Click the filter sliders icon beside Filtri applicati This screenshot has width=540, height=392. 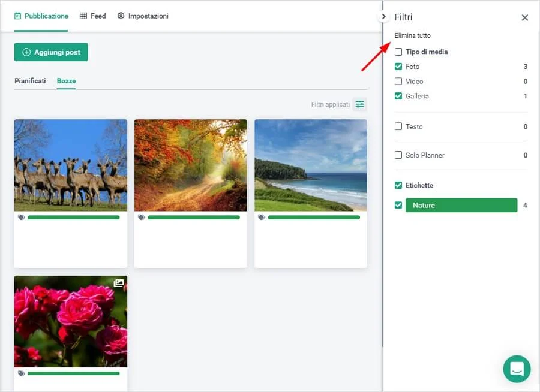359,104
